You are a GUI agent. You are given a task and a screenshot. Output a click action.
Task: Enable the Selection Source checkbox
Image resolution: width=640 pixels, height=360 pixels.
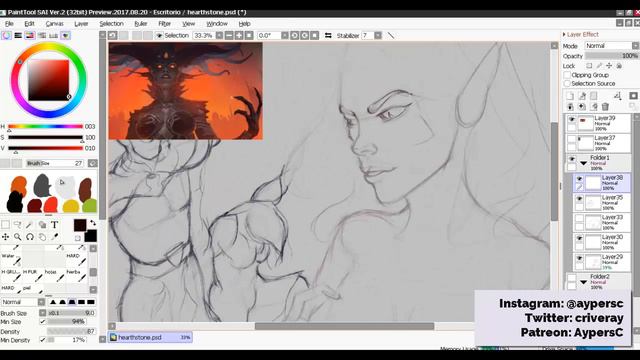pyautogui.click(x=567, y=83)
